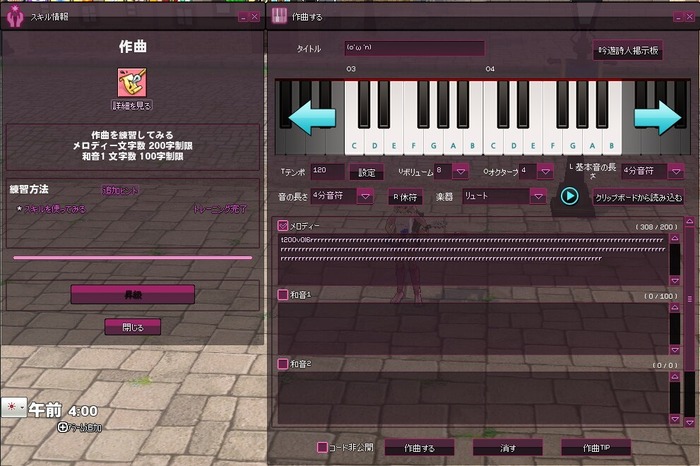Insert a rest with R休符 button

click(405, 197)
